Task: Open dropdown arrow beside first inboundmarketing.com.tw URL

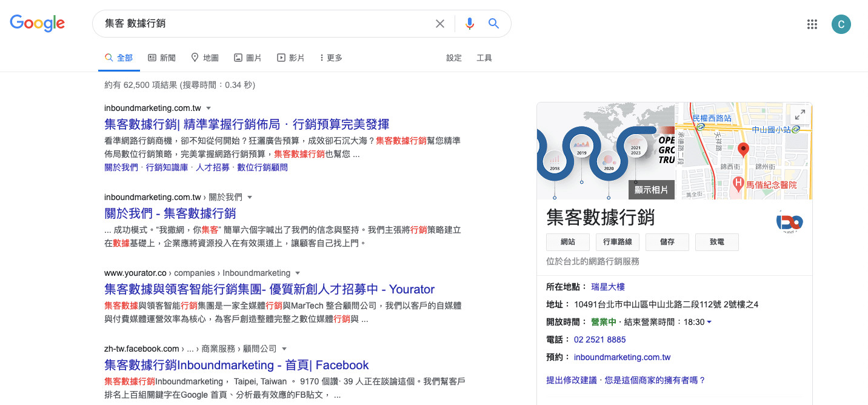Action: click(209, 109)
